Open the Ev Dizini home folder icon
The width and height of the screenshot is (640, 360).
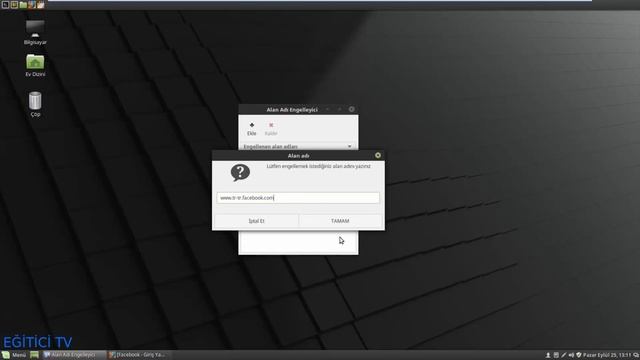tap(35, 65)
